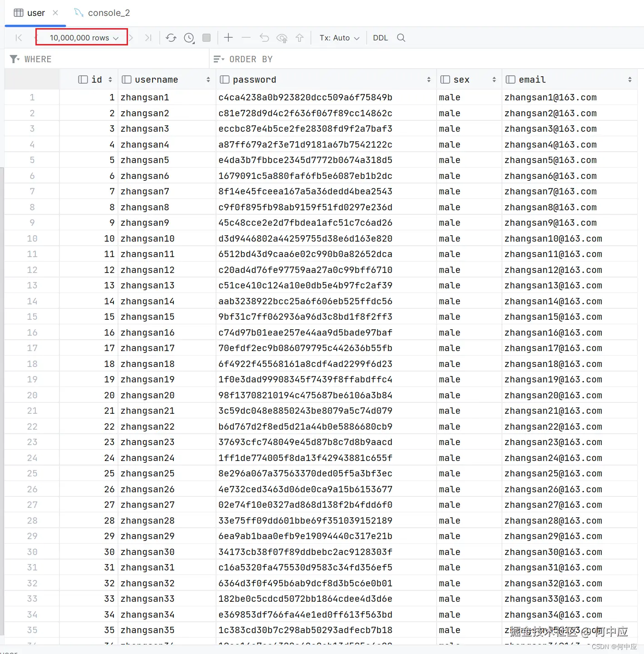This screenshot has width=644, height=654.
Task: Select row number 1 in gutter
Action: [32, 97]
